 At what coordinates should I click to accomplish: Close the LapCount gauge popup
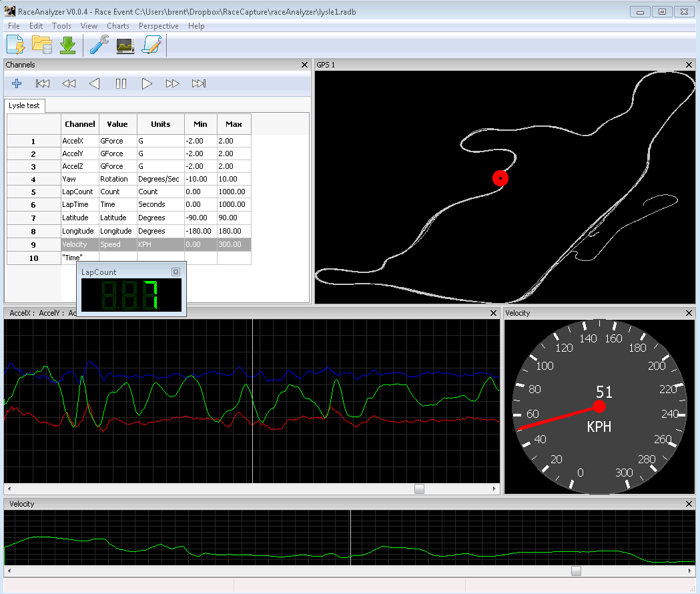pos(176,272)
